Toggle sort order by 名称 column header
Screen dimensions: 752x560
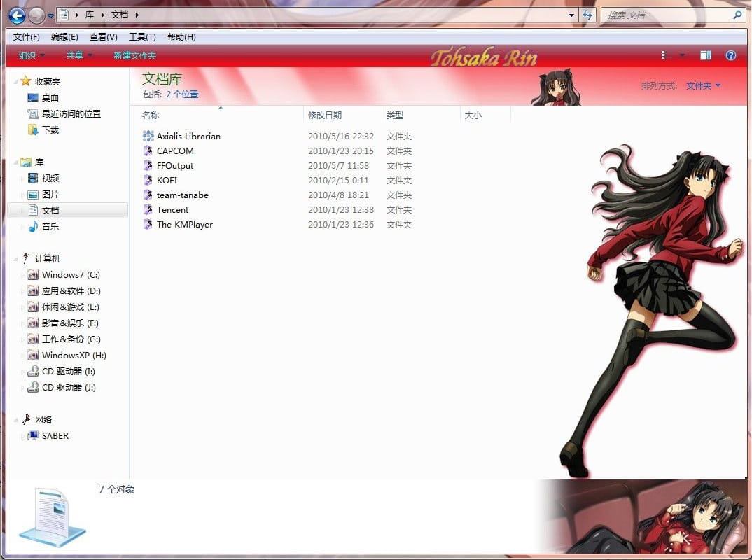[150, 114]
